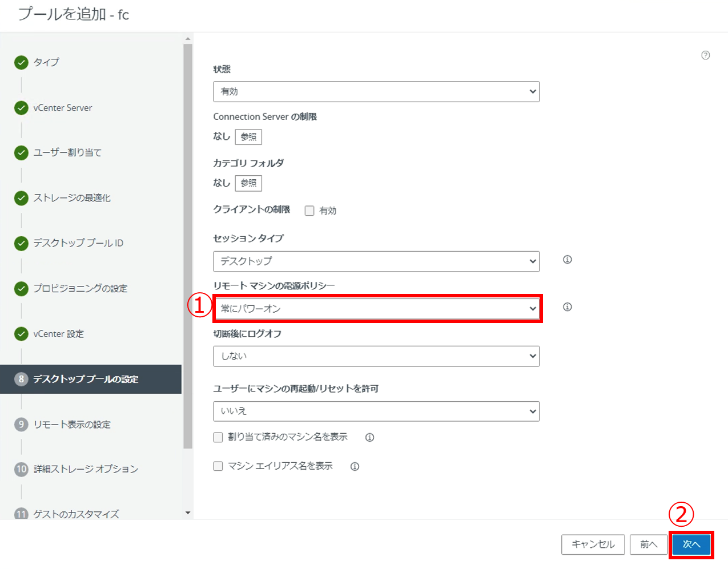
Task: Click info icon next to マシン エイリアス名を表示
Action: pos(355,467)
